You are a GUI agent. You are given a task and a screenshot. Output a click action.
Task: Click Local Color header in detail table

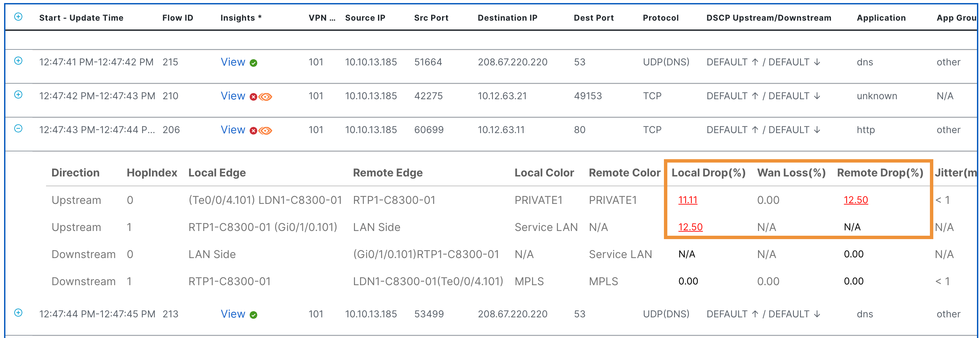point(544,173)
